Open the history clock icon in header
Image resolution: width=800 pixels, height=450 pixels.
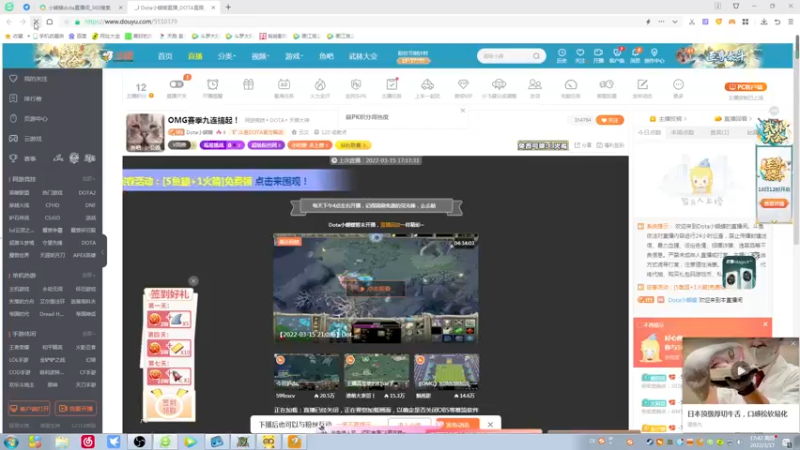point(562,53)
